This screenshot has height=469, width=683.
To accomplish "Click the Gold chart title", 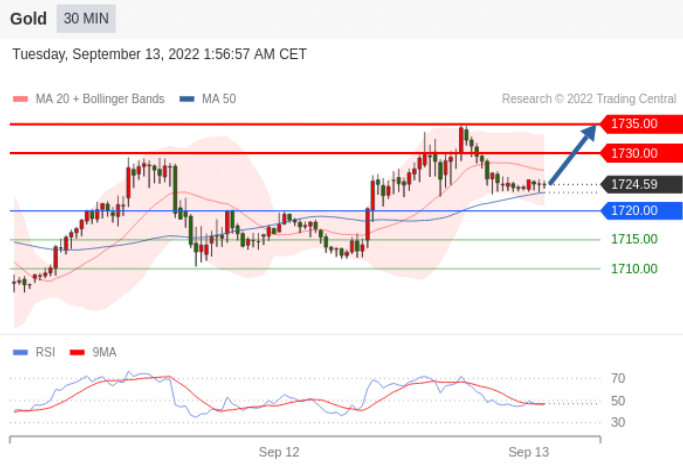I will pyautogui.click(x=28, y=19).
